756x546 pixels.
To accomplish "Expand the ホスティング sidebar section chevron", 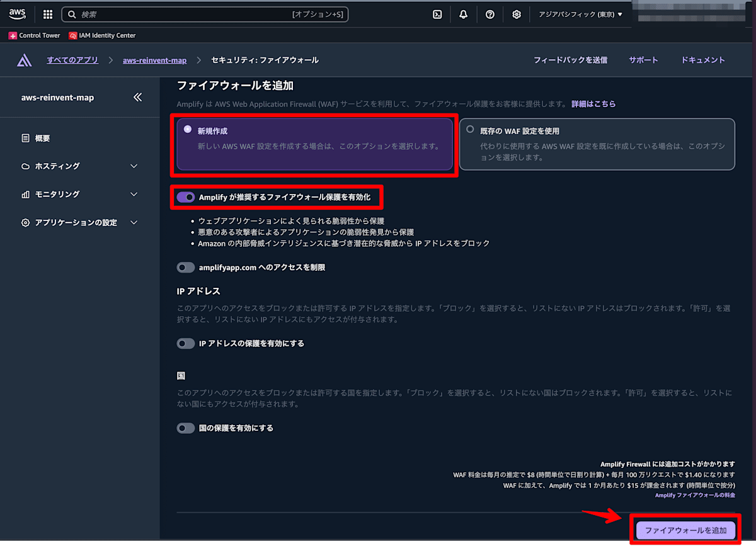I will 134,166.
